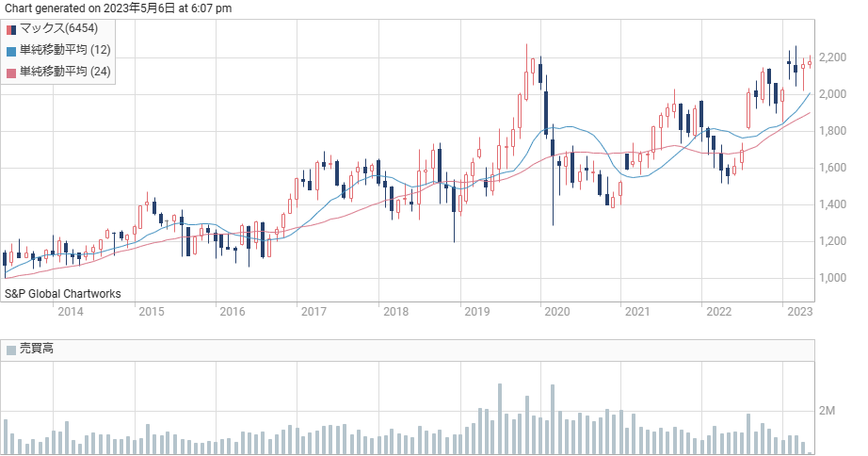868x456 pixels.
Task: Click the 1,000 price axis label
Action: [x=832, y=278]
